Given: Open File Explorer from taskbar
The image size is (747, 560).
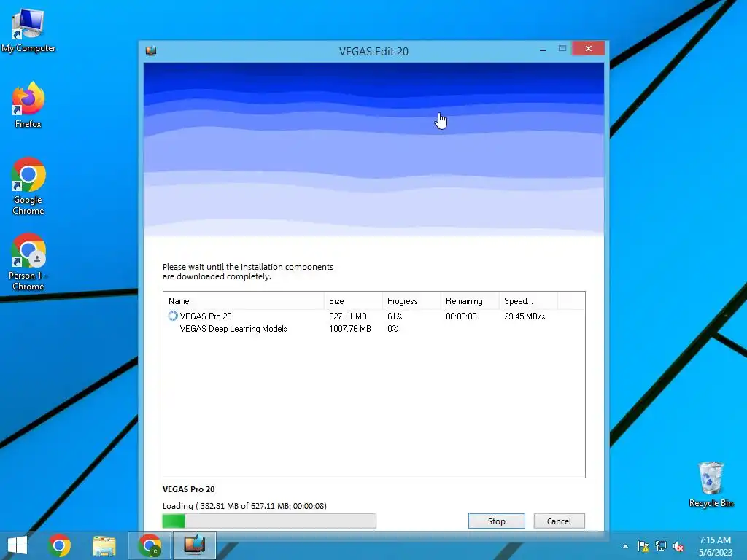Looking at the screenshot, I should pyautogui.click(x=104, y=545).
